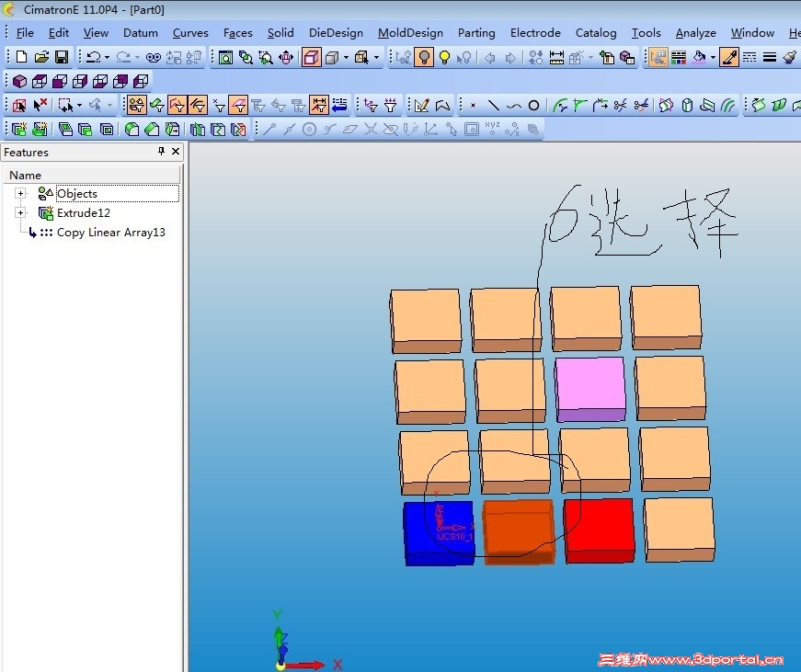Start the Sketcher pencil tool
The width and height of the screenshot is (801, 672).
pos(422,105)
